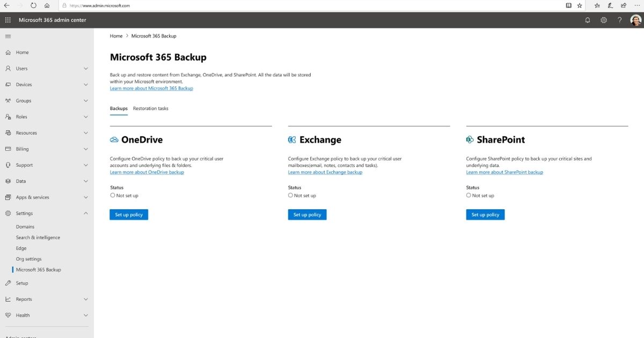This screenshot has height=338, width=644.
Task: Expand the Billing navigation section
Action: tap(86, 149)
